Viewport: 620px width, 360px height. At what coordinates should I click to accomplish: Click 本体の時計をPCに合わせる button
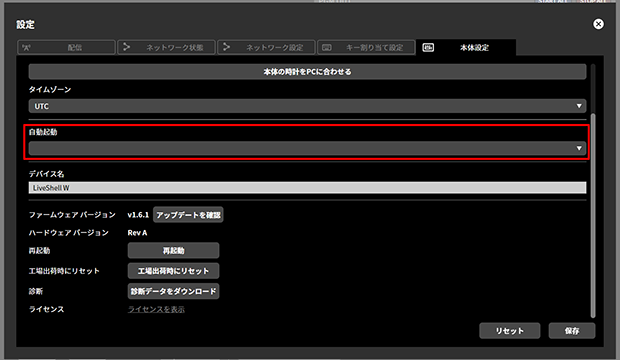(x=307, y=72)
